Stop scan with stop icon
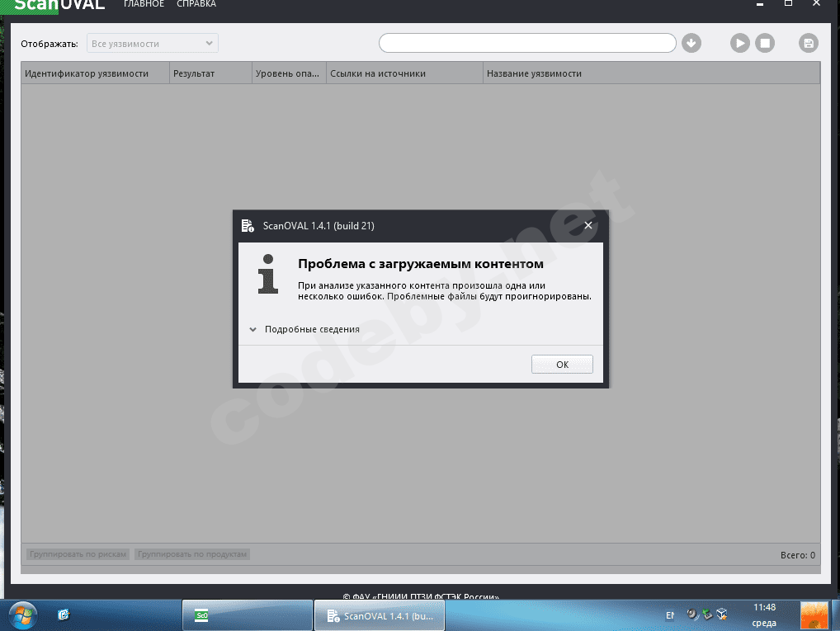The height and width of the screenshot is (631, 840). coord(765,43)
